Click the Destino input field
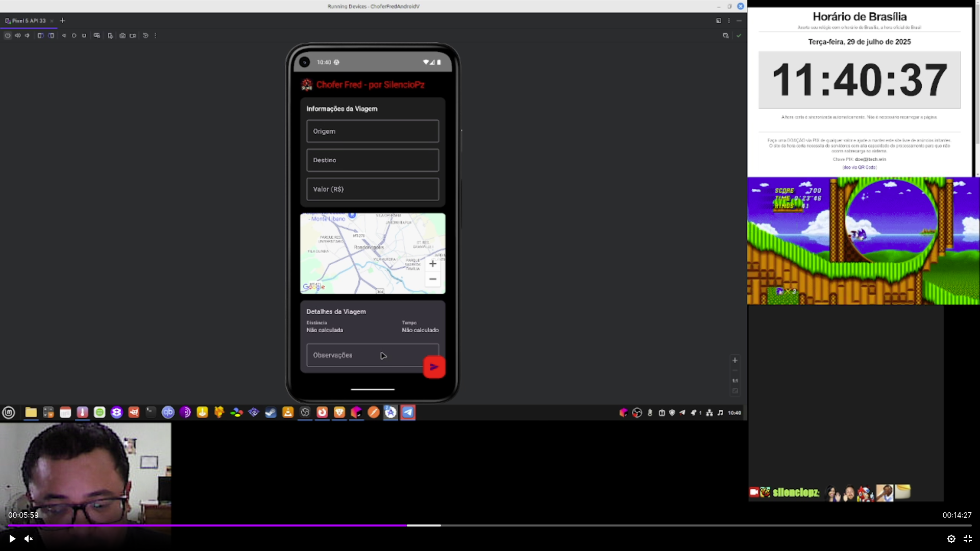Viewport: 980px width, 551px height. tap(373, 160)
